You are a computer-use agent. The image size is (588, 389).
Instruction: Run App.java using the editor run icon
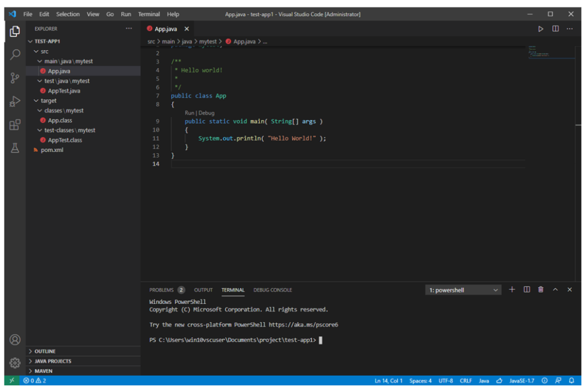[x=540, y=28]
